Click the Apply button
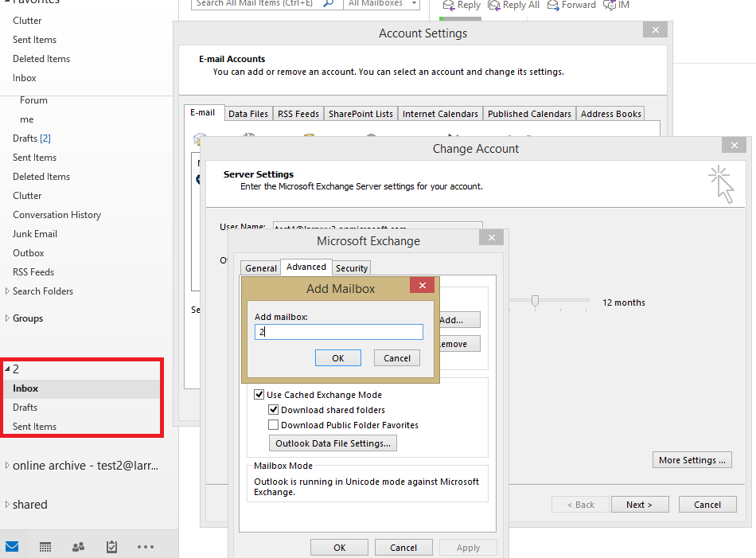Screen dimensions: 756x558 point(468,548)
